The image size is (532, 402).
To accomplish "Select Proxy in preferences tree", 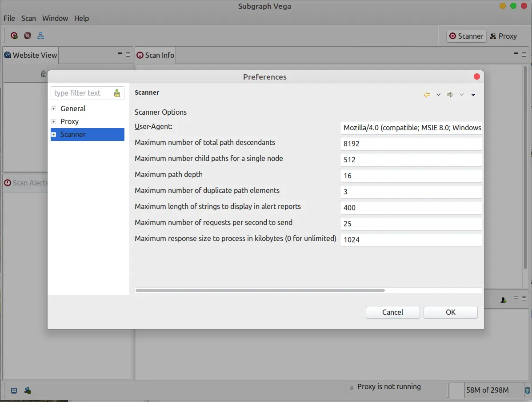I will 69,121.
